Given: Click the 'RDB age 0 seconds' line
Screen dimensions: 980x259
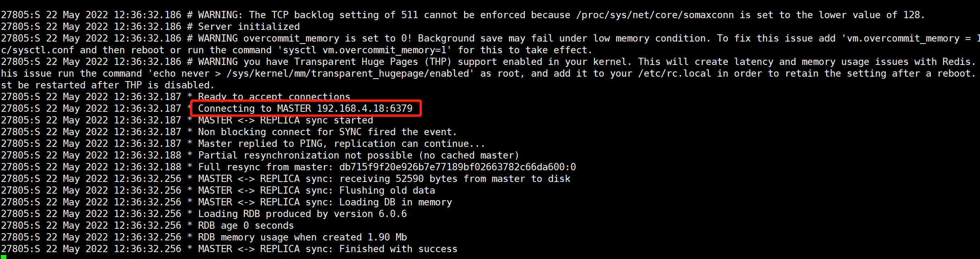Looking at the screenshot, I should (246, 226).
